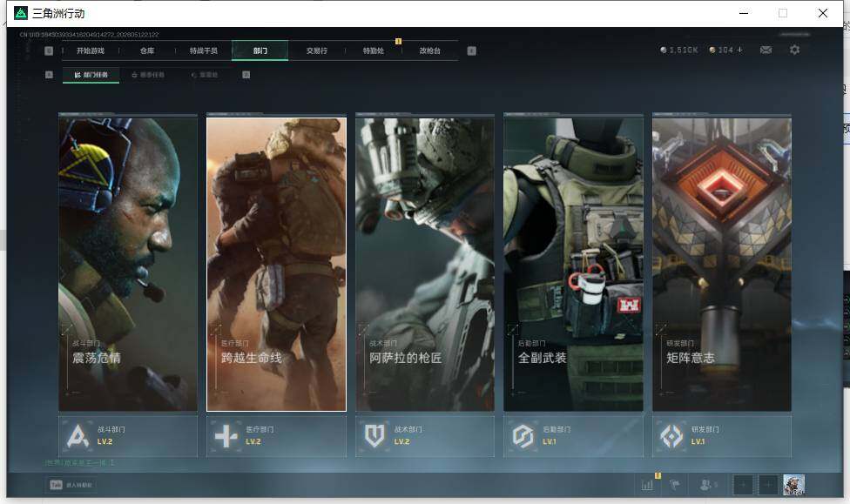Screen dimensions: 850x504
Task: Click the 后勤部门 LV.1 label
Action: pyautogui.click(x=550, y=441)
